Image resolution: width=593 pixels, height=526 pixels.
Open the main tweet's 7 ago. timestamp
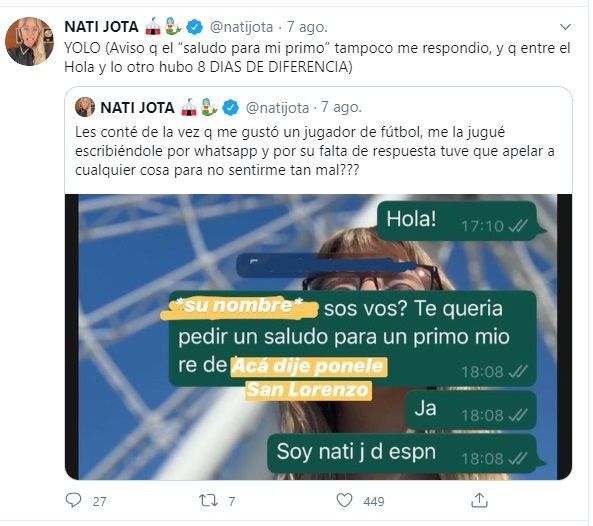(x=307, y=27)
